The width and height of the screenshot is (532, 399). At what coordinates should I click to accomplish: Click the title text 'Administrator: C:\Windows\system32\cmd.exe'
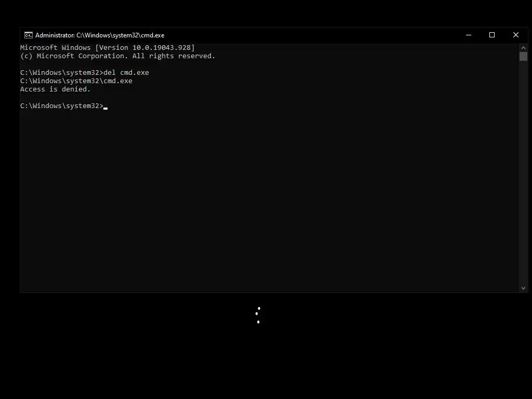pyautogui.click(x=100, y=35)
